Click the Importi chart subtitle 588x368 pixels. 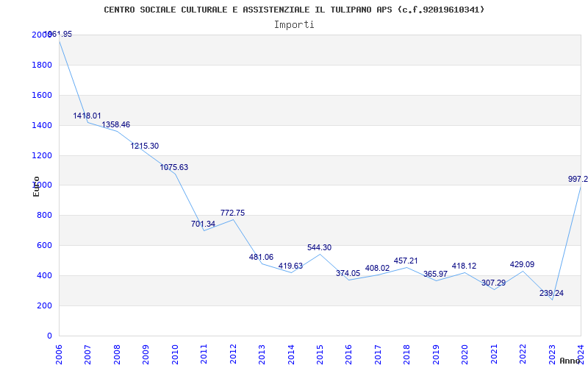(294, 25)
